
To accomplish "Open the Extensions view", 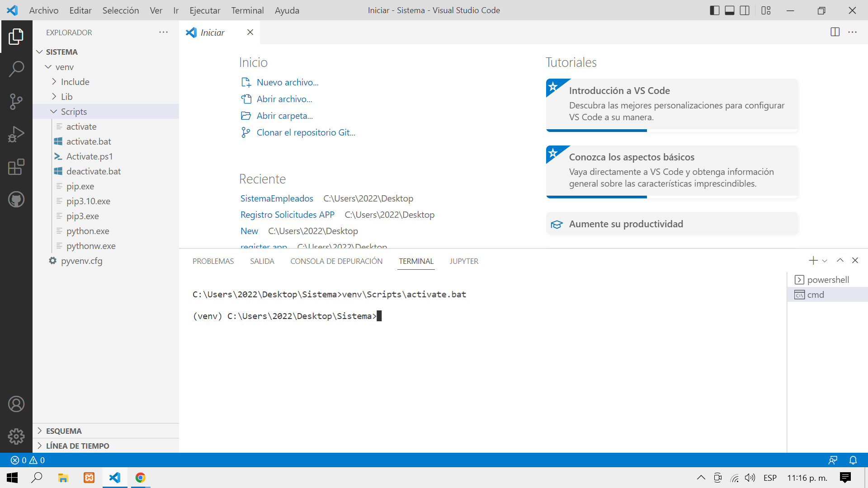I will (x=16, y=167).
